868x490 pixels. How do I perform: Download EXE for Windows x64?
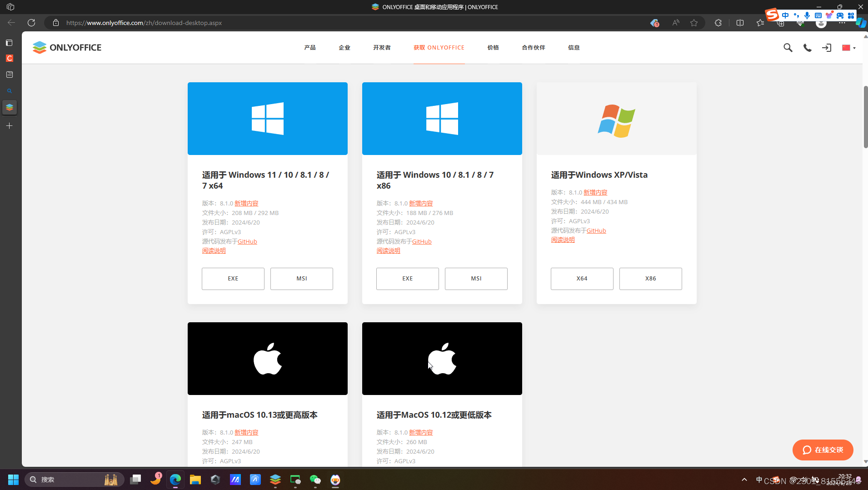[233, 279]
